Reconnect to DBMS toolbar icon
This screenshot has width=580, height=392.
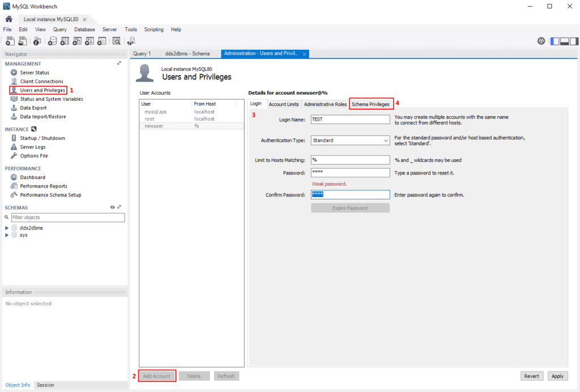point(131,41)
